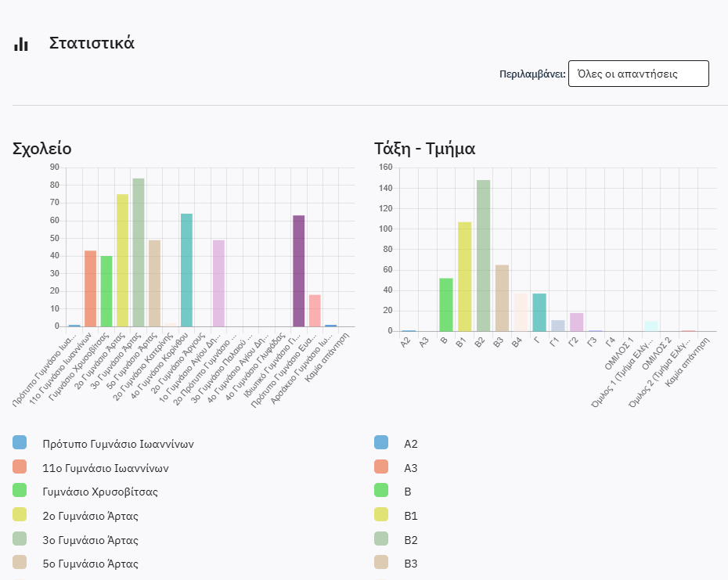Click the Γ1 bar in Τάξη chart
This screenshot has height=580, width=728.
[558, 326]
